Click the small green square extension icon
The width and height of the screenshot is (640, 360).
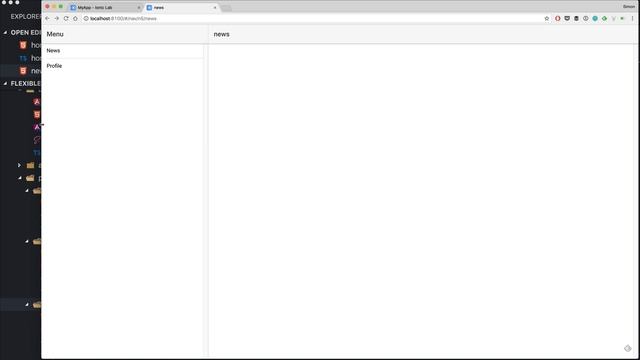click(622, 18)
